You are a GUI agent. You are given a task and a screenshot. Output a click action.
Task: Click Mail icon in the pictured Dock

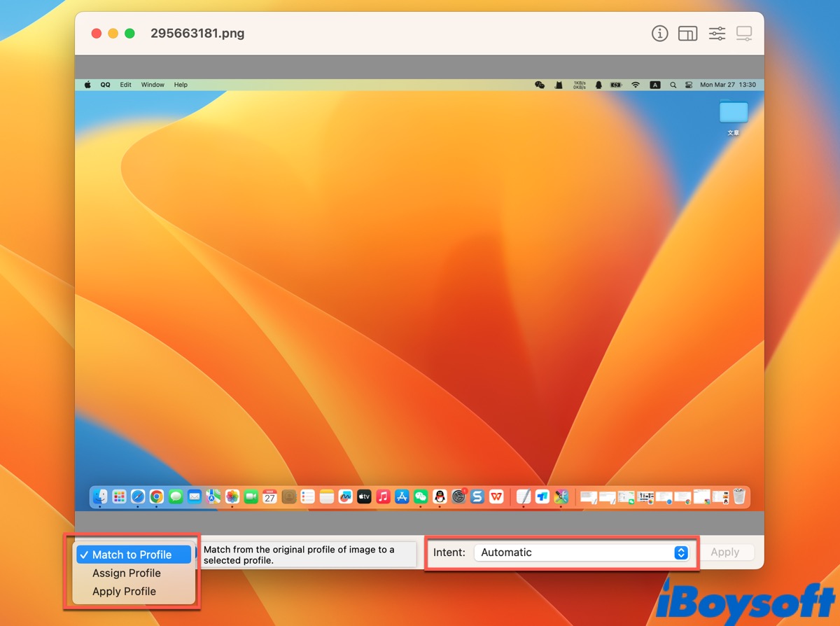[195, 496]
